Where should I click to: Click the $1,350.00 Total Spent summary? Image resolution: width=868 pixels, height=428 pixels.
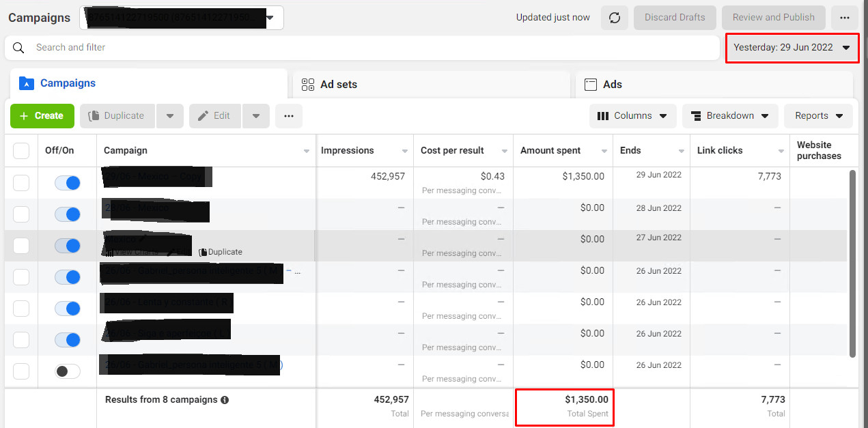click(x=564, y=407)
